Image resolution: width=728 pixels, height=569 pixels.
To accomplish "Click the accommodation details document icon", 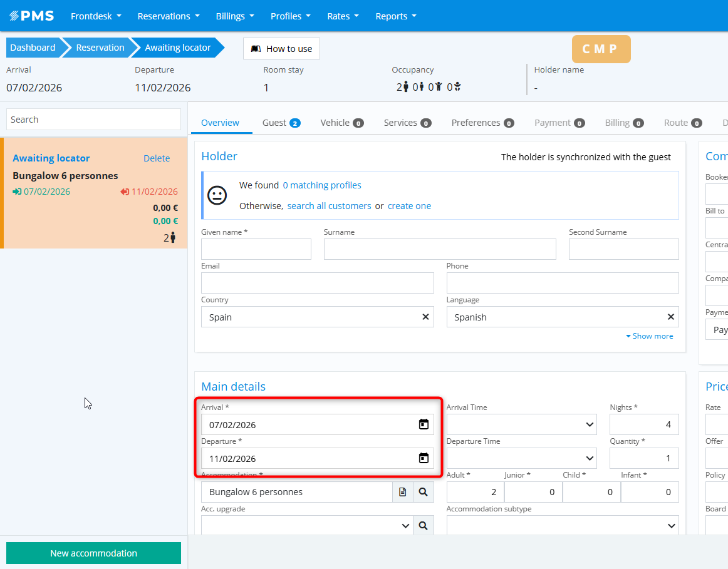I will (x=403, y=492).
